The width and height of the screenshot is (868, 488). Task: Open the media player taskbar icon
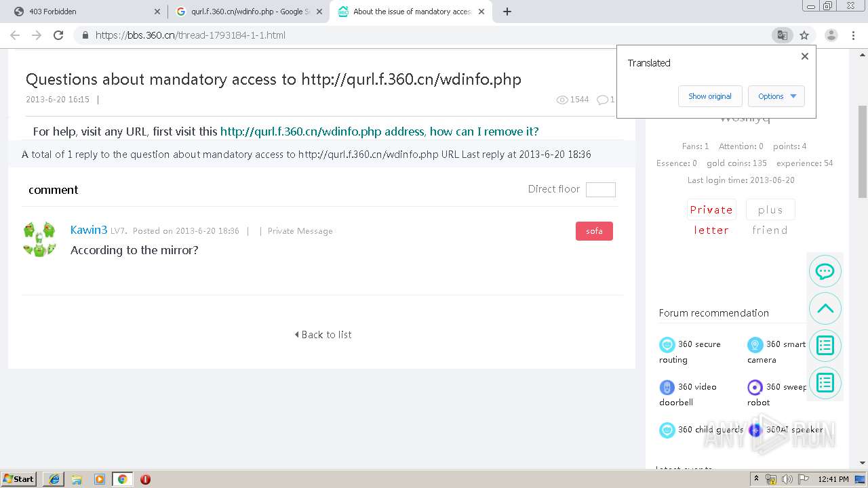point(100,479)
